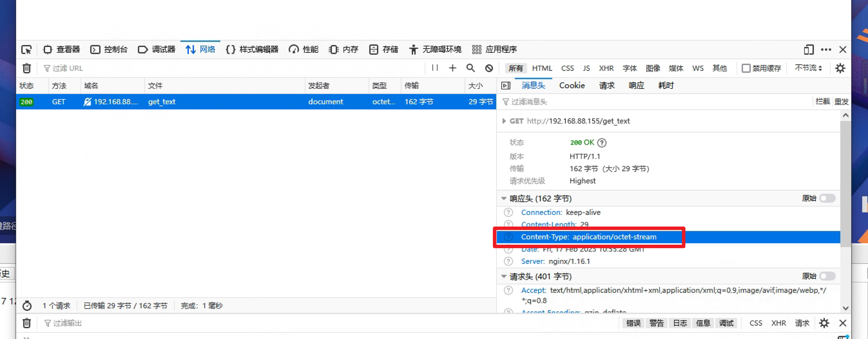Toggle responsive design mode icon
This screenshot has height=339, width=868.
[808, 49]
